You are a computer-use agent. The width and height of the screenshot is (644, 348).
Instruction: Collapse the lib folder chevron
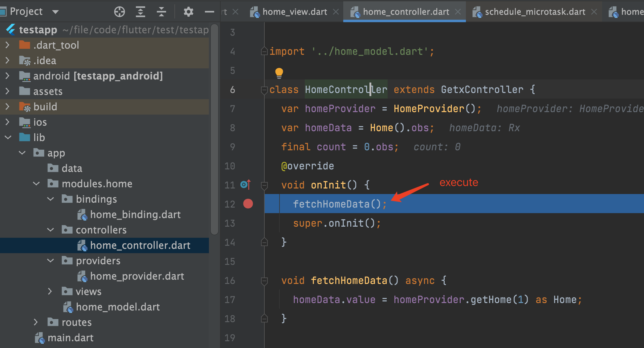[8, 137]
